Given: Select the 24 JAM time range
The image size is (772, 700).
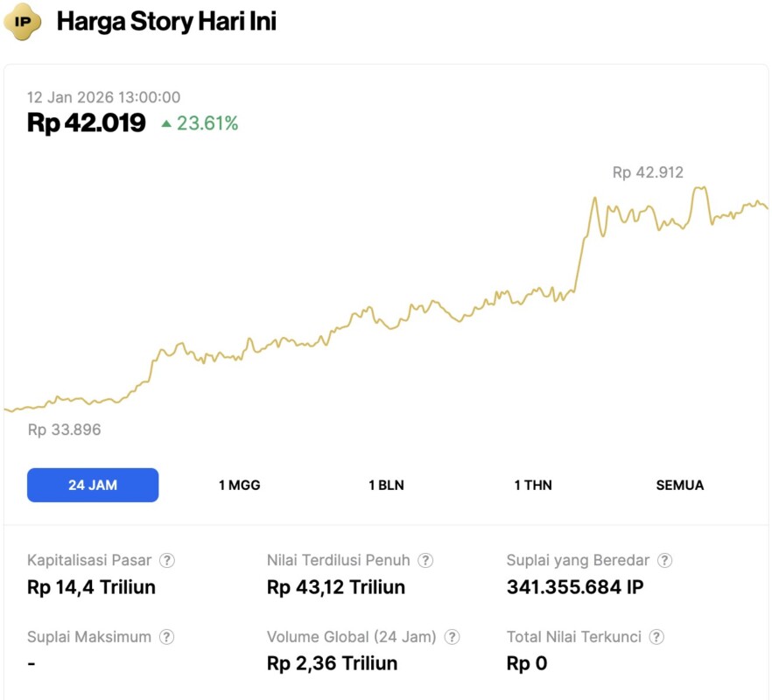Looking at the screenshot, I should coord(93,486).
